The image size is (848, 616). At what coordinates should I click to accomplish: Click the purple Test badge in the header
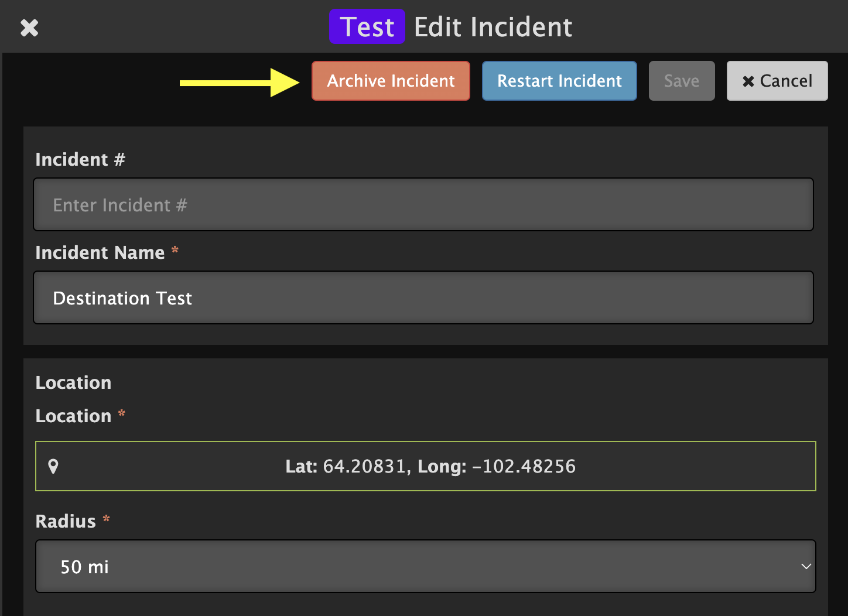pyautogui.click(x=367, y=27)
